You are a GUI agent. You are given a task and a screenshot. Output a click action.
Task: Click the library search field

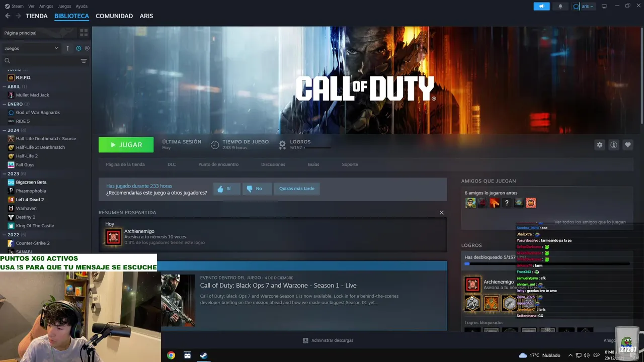click(x=40, y=61)
